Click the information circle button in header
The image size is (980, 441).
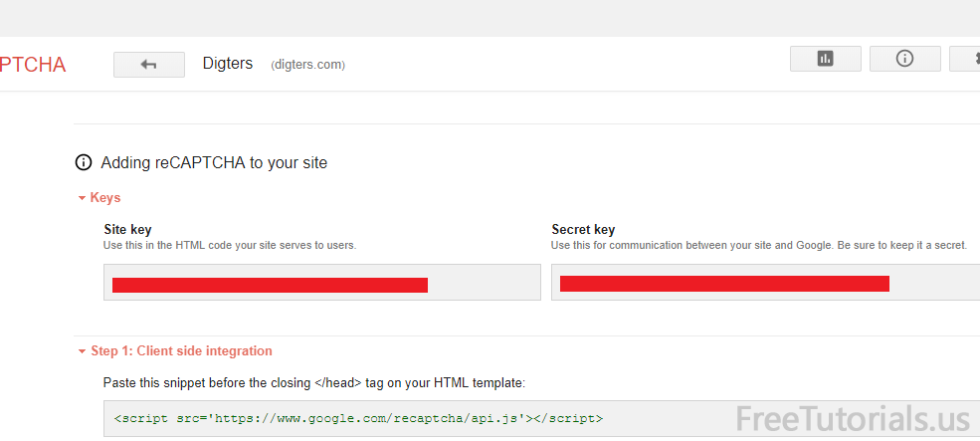click(x=904, y=59)
